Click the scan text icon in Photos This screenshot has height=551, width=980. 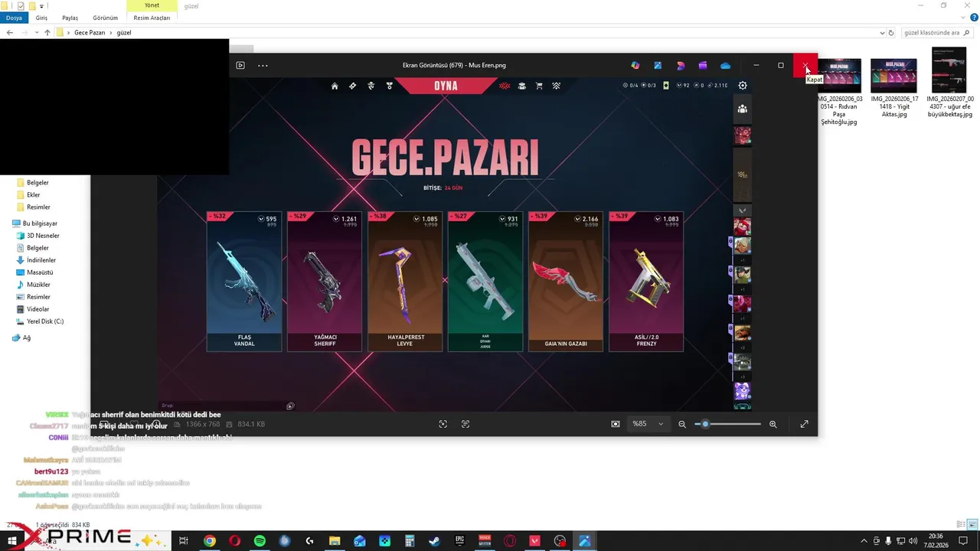pos(465,424)
